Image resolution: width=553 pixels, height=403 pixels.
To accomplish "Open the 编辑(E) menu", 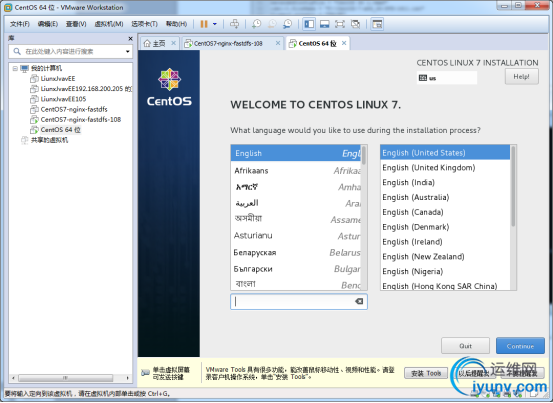I will [48, 24].
